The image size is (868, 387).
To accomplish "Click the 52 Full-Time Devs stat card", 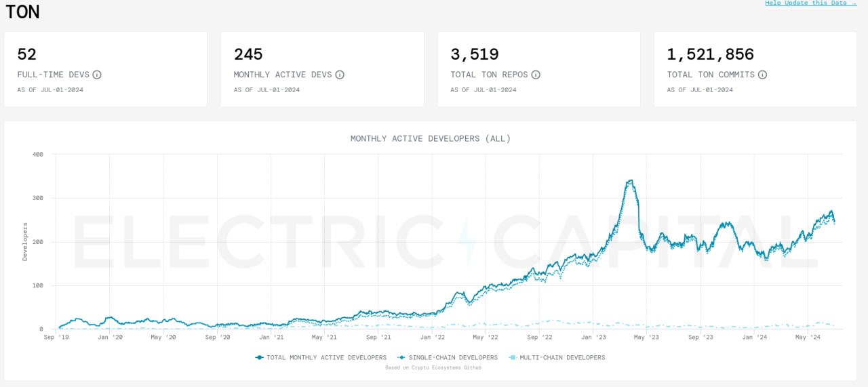I will pos(105,69).
